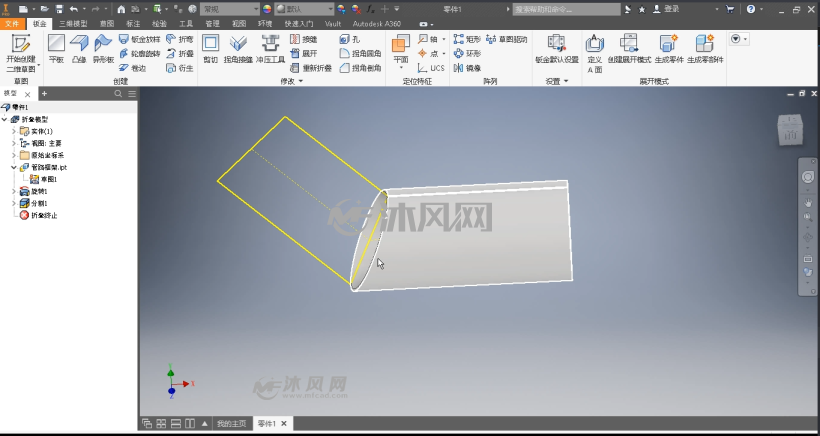Click the 轮廓旋转 (Contour Roll) tool
This screenshot has width=820, height=436.
point(139,53)
